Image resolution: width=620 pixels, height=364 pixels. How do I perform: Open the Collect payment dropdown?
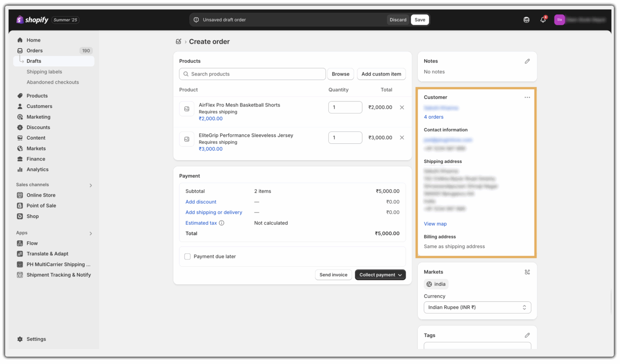click(380, 275)
